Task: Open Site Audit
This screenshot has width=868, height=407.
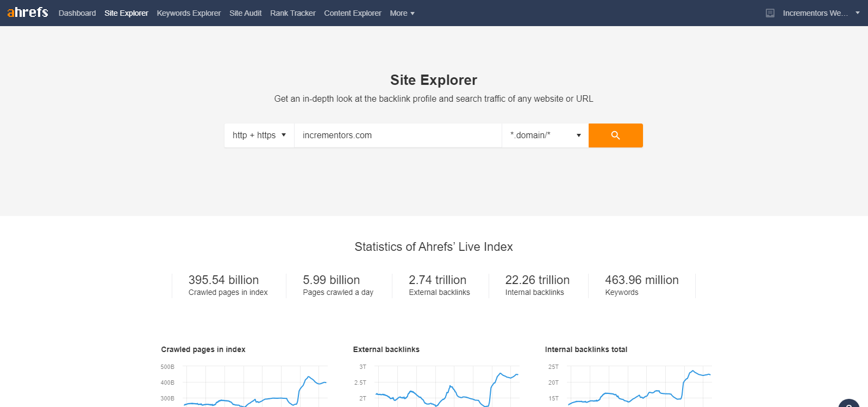Action: tap(245, 13)
